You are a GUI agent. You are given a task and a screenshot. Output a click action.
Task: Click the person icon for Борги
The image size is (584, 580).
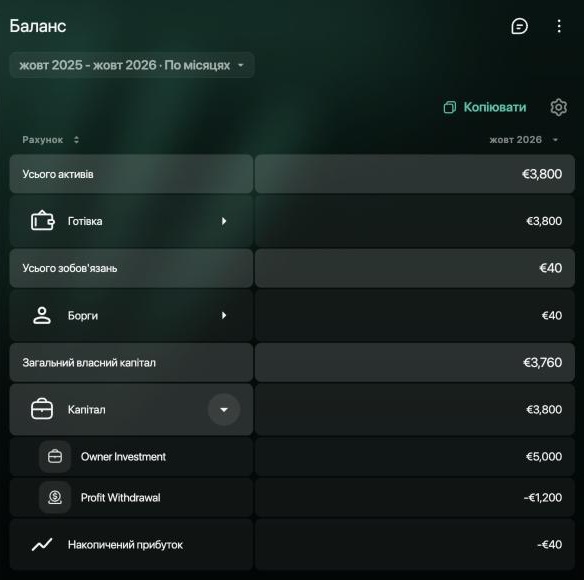(42, 316)
